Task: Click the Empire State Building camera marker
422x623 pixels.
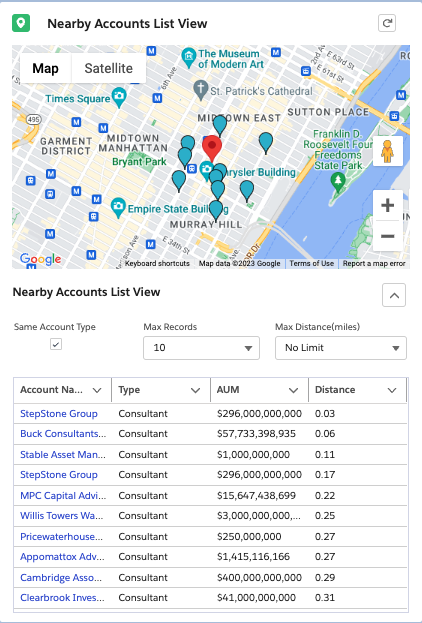Action: (x=118, y=207)
